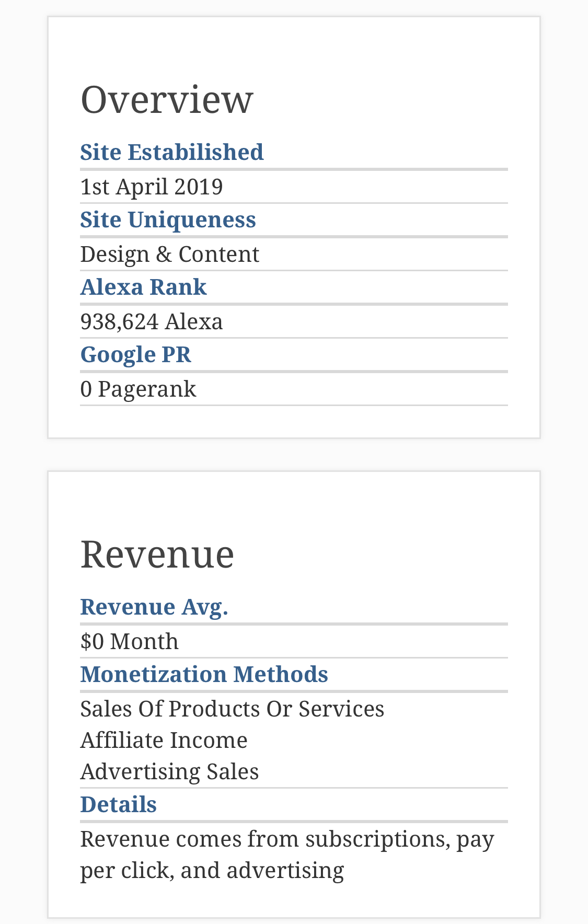Click the Overview heading
Screen dimensions: 588x924
(167, 99)
